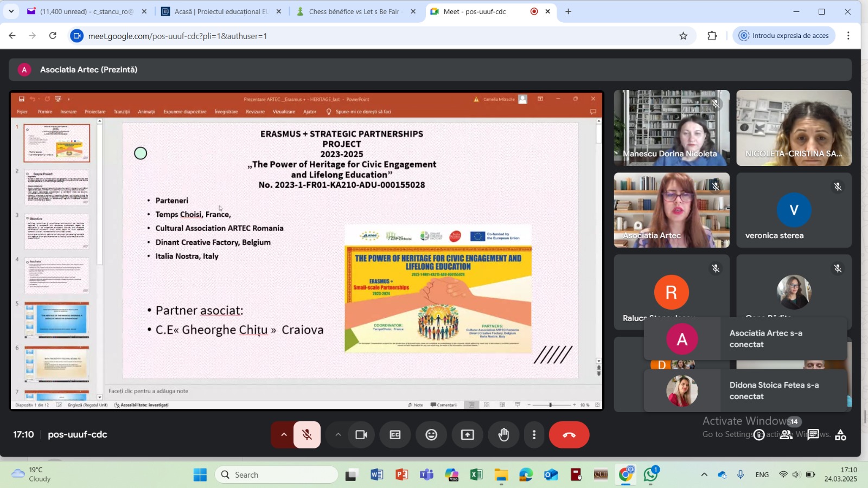Click the present screen icon
This screenshot has height=488, width=868.
point(467,435)
